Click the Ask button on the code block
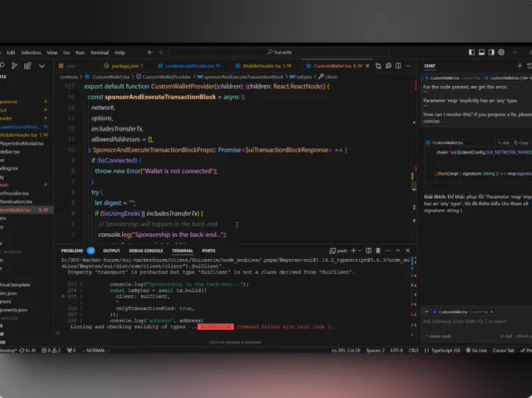This screenshot has width=532, height=398. (504, 143)
